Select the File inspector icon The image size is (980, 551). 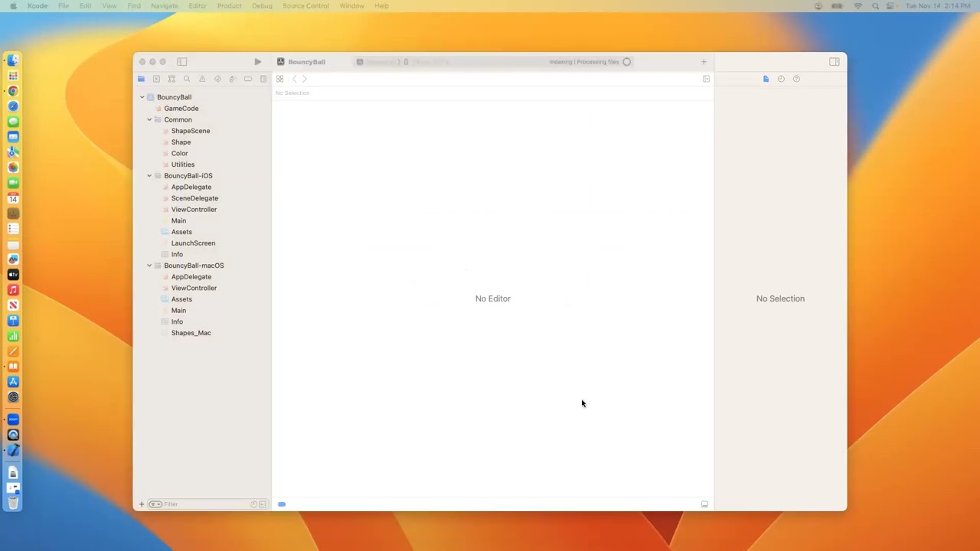[x=766, y=79]
